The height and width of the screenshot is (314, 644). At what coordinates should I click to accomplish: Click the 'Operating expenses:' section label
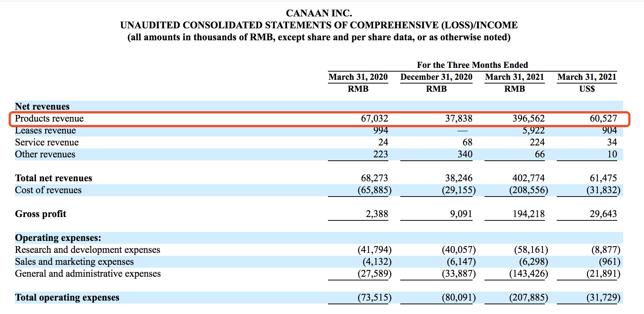coord(58,238)
